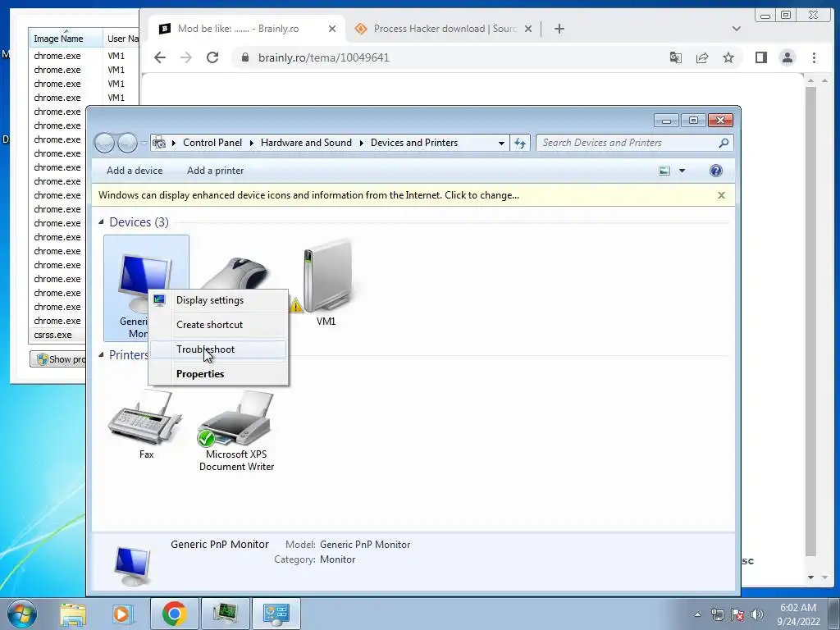This screenshot has height=630, width=840.
Task: Dismiss the yellow information bar
Action: (721, 195)
